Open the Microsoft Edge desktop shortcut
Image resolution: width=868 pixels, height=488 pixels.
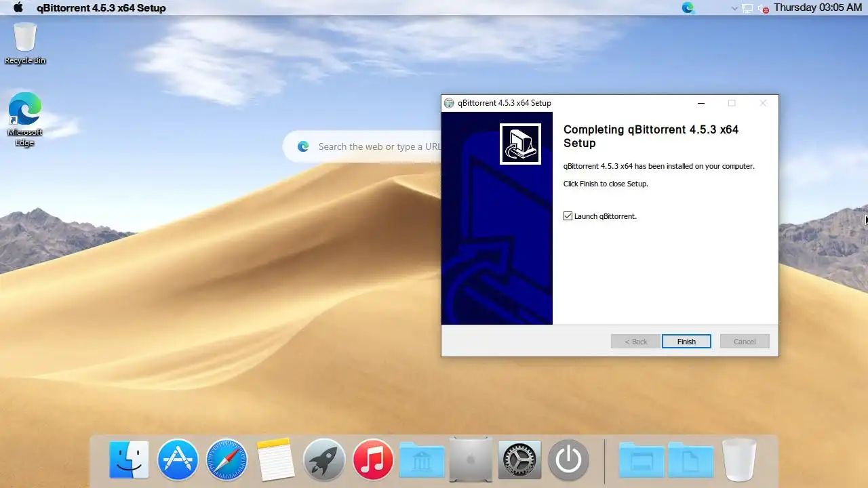pos(25,119)
